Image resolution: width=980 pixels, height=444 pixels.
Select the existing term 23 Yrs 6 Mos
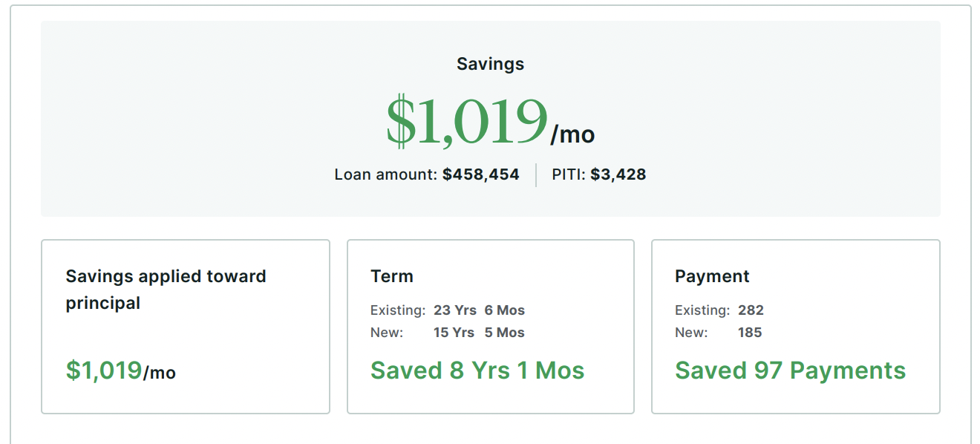point(479,310)
